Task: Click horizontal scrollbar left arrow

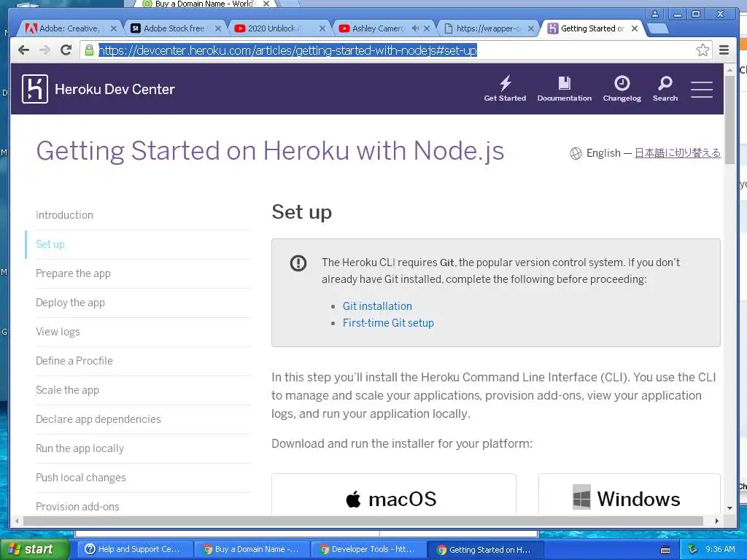Action: tap(18, 521)
